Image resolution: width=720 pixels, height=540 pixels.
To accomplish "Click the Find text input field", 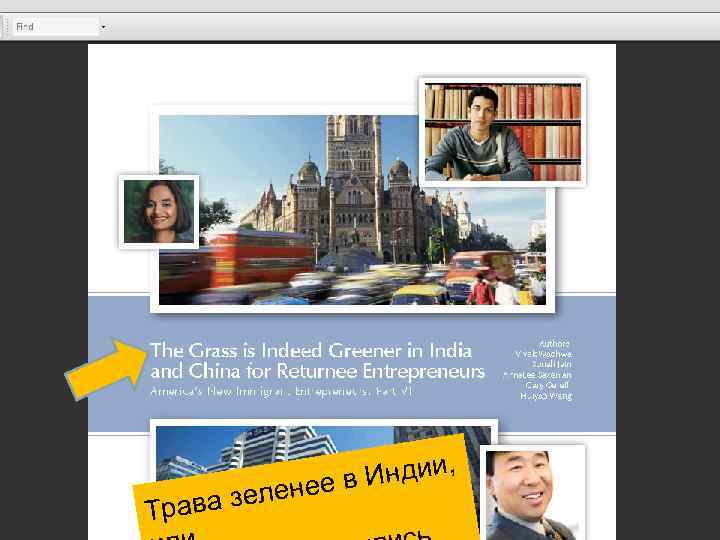I will coord(56,27).
